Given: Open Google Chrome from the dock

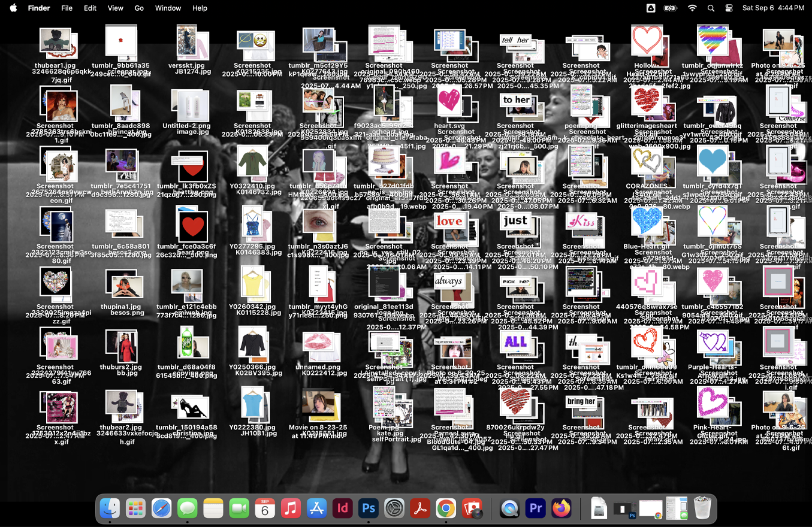Looking at the screenshot, I should (445, 509).
